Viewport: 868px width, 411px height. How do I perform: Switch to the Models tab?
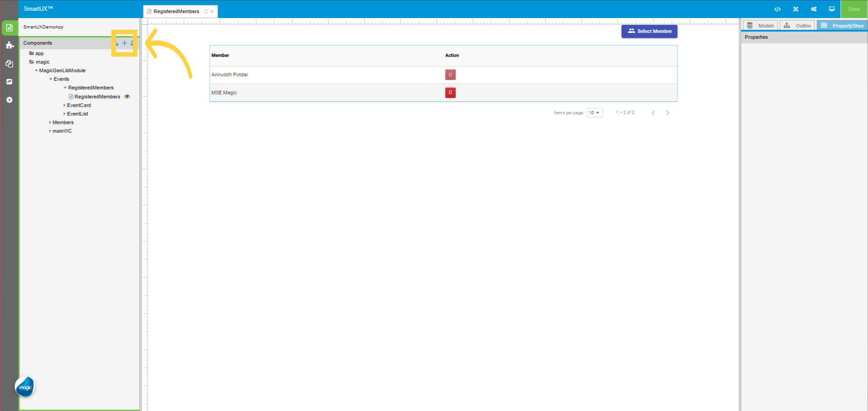[760, 25]
